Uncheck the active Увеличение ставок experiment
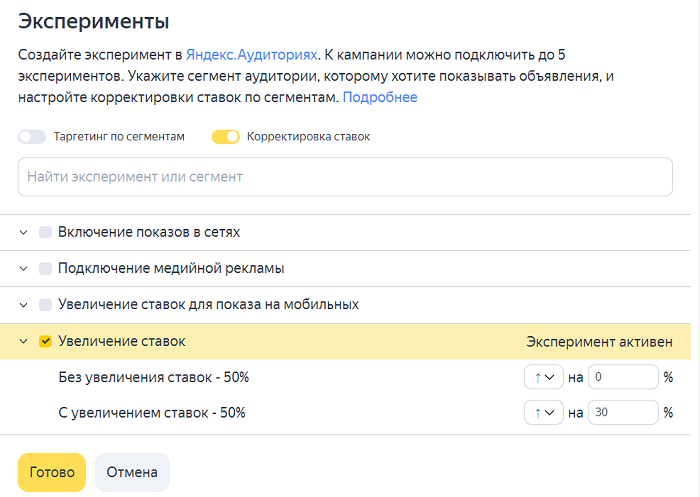This screenshot has height=497, width=700. [45, 341]
